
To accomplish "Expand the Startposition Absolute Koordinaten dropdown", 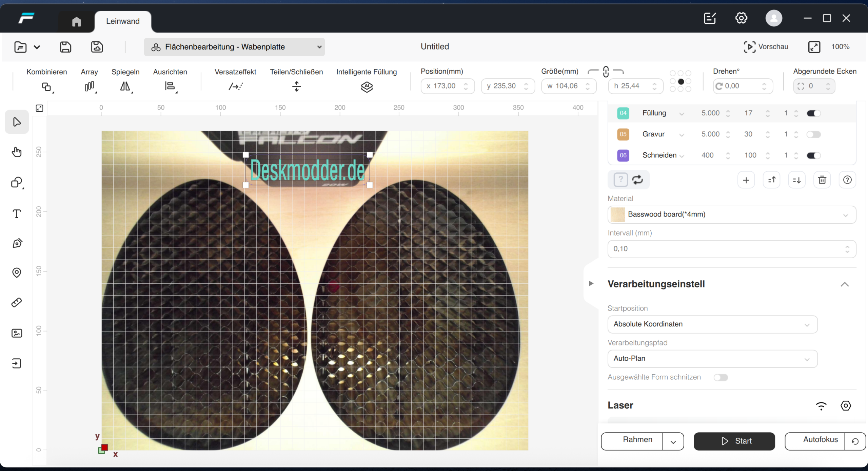I will [712, 324].
